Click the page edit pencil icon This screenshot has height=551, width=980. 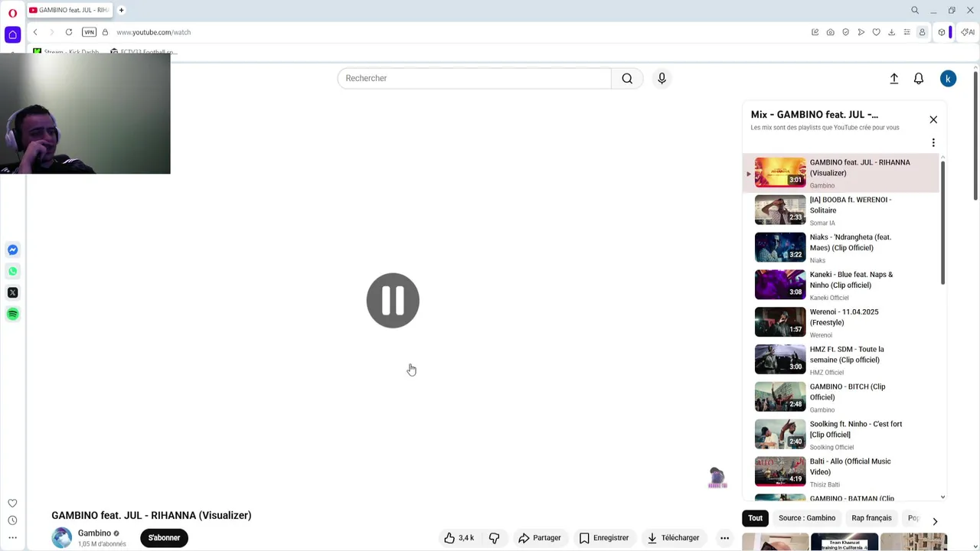[x=815, y=32]
